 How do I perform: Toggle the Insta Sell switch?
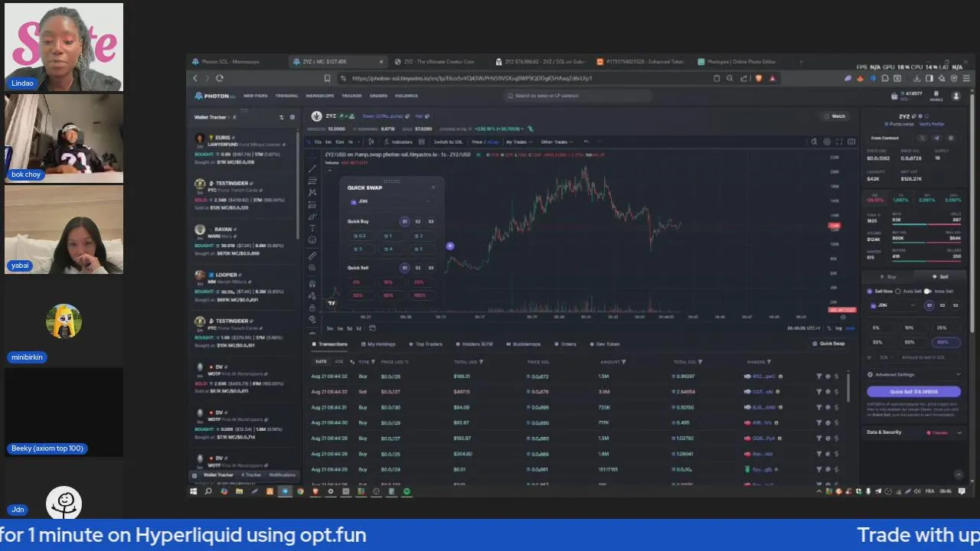pos(928,291)
